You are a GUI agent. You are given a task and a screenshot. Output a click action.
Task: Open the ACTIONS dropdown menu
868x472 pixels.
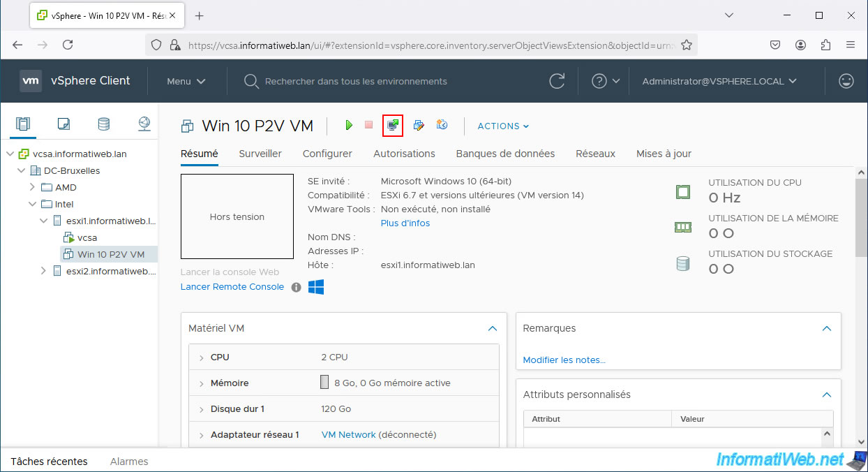coord(503,126)
